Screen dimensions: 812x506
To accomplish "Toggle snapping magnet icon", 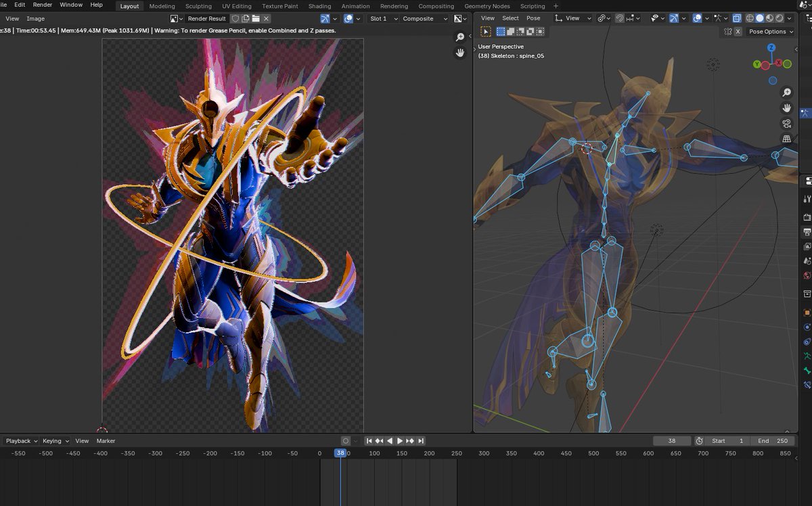I will (620, 18).
